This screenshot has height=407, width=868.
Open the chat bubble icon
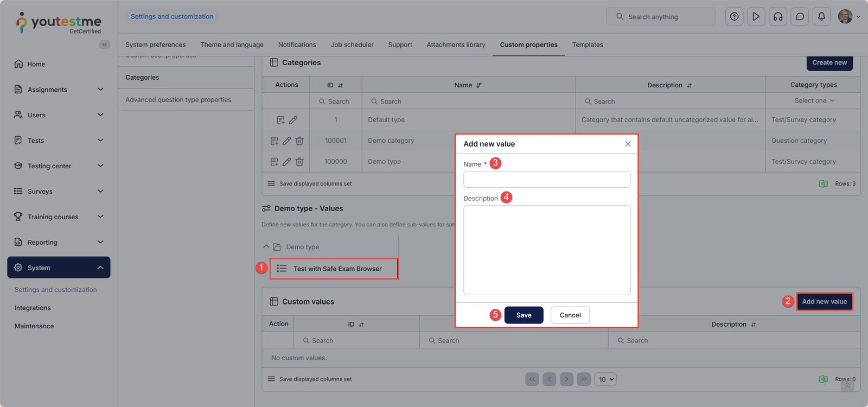[x=800, y=17]
